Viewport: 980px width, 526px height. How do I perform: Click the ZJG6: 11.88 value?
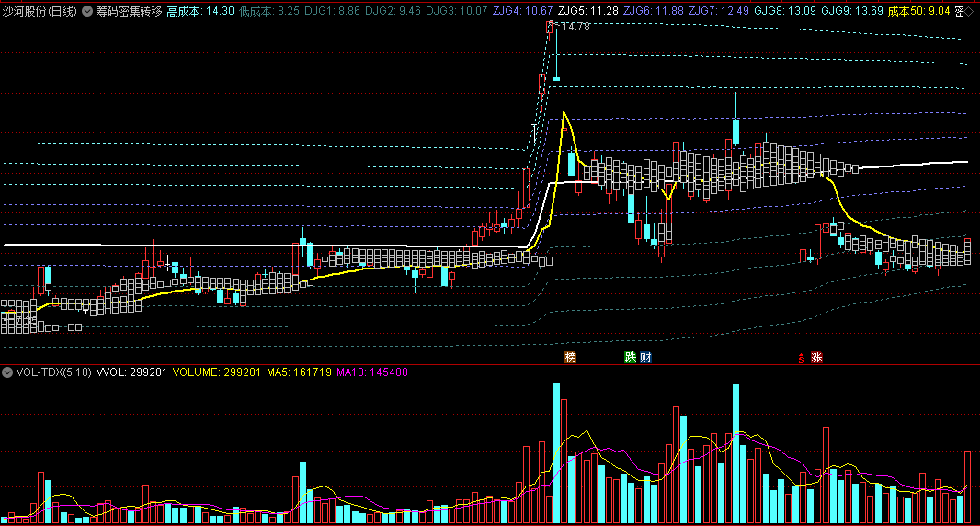click(654, 11)
